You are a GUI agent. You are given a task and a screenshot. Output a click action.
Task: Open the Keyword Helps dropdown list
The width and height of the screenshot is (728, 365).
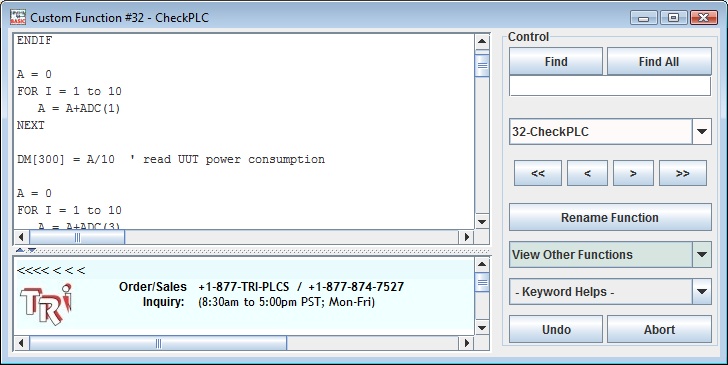[x=702, y=292]
